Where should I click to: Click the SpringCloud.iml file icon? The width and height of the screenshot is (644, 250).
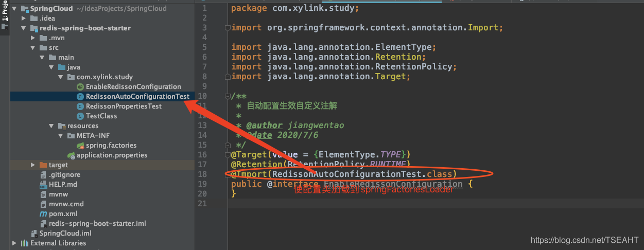coord(34,234)
